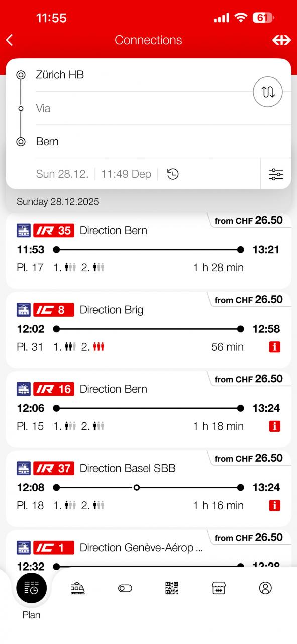This screenshot has height=644, width=297.
Task: Open the QR code ticket tab
Action: 172,588
